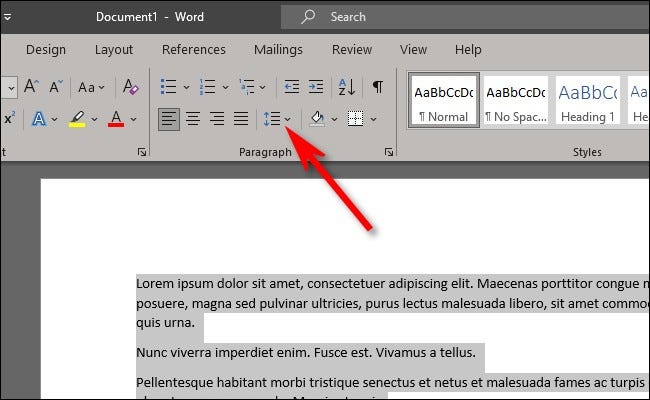Screen dimensions: 650x400
Task: Click the Sort icon
Action: click(x=346, y=87)
